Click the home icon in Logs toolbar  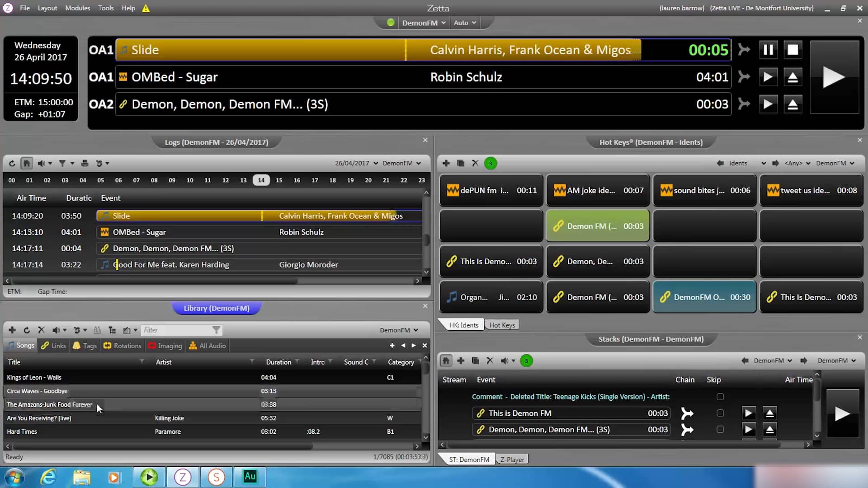point(27,163)
